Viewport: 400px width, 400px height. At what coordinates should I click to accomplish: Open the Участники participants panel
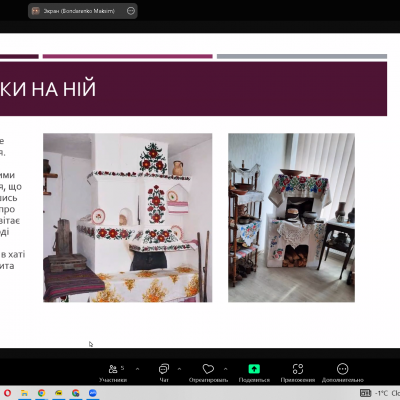coord(113,373)
